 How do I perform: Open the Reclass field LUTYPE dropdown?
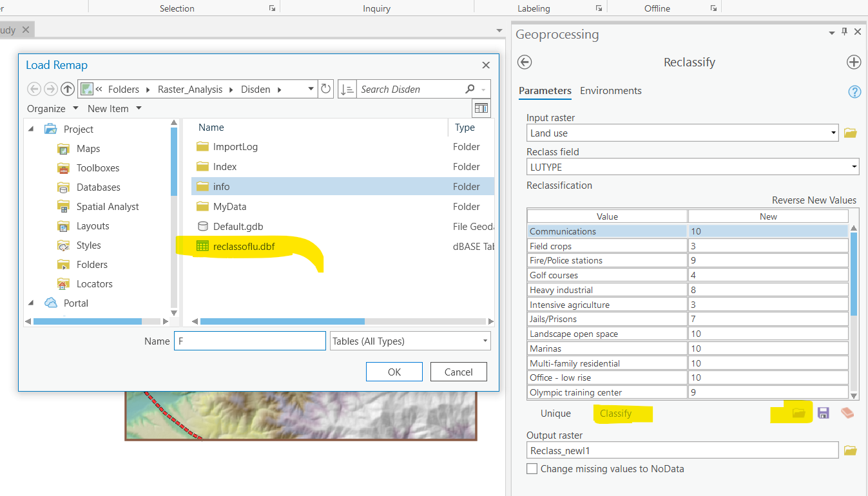pos(853,167)
